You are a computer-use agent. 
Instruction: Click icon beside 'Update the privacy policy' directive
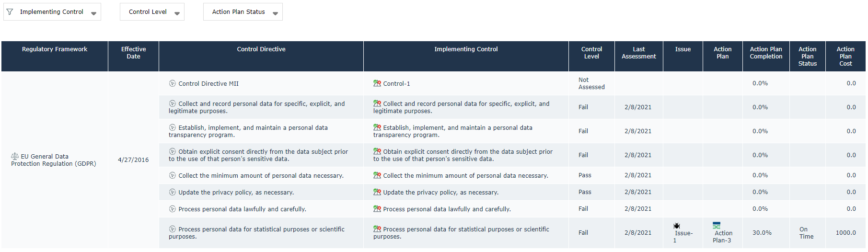click(173, 192)
